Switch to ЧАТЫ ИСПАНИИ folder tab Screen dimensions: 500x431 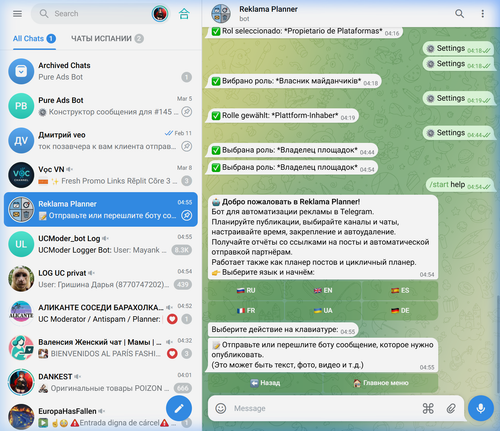(107, 39)
